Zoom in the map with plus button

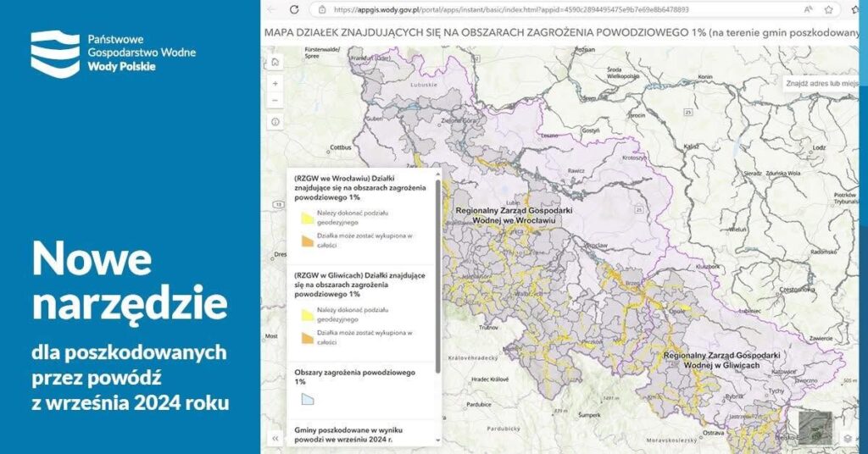pos(275,84)
